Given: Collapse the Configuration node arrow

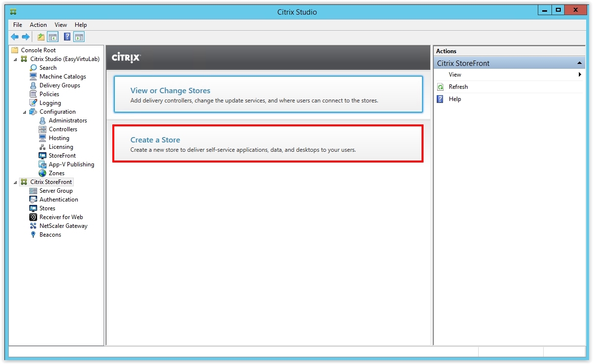Looking at the screenshot, I should (24, 112).
